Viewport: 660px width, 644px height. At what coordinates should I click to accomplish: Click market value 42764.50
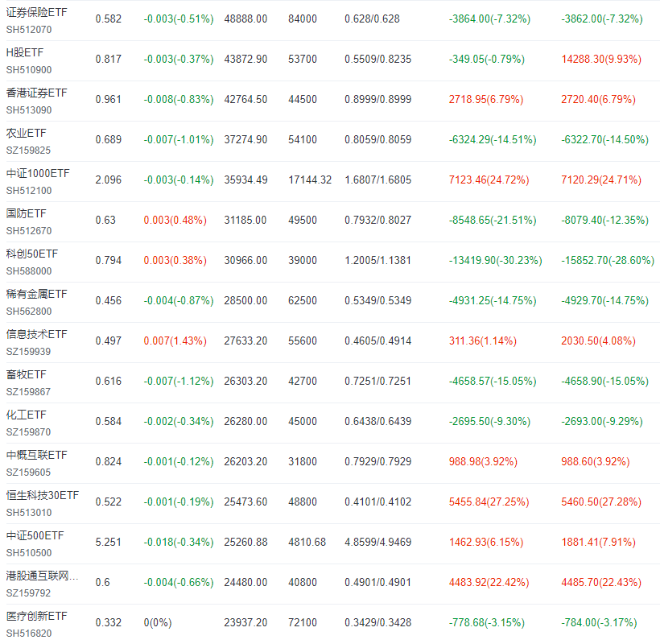click(245, 99)
